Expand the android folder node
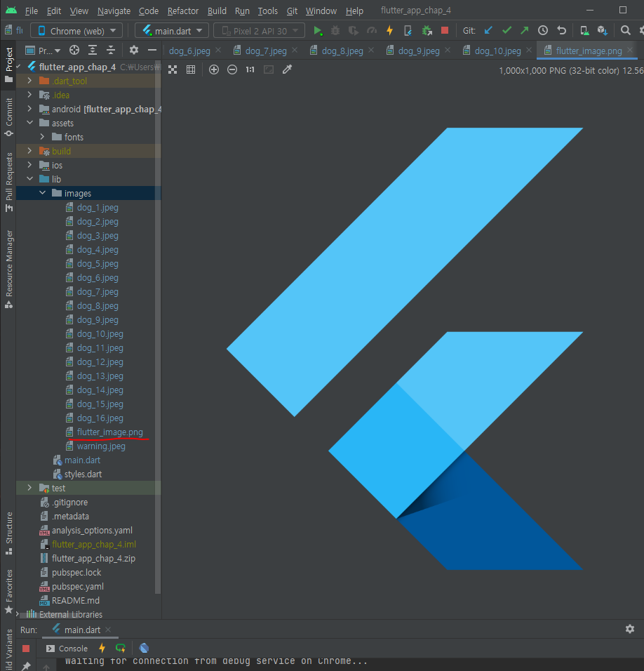The width and height of the screenshot is (644, 671). click(x=29, y=109)
